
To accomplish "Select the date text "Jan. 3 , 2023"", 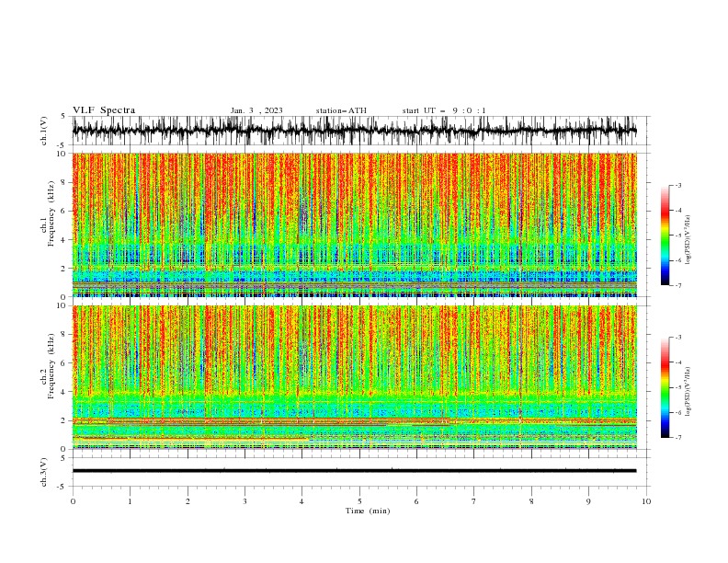I will pos(256,110).
